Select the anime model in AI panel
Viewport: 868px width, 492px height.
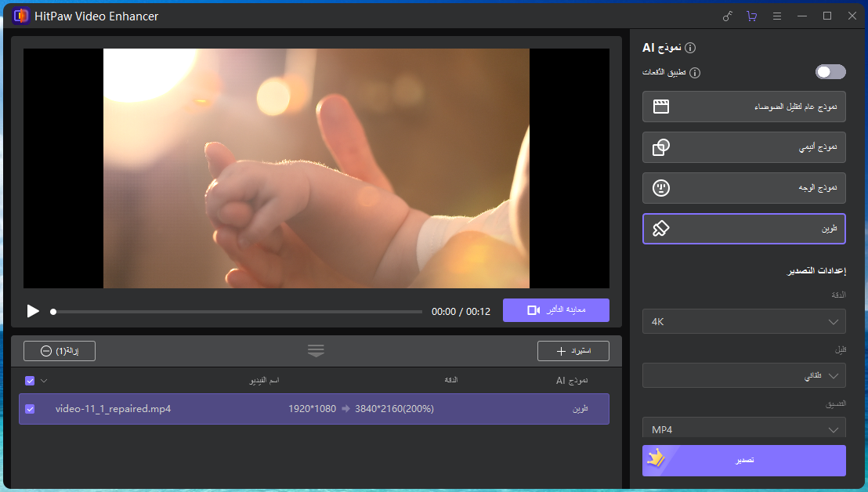pyautogui.click(x=743, y=147)
